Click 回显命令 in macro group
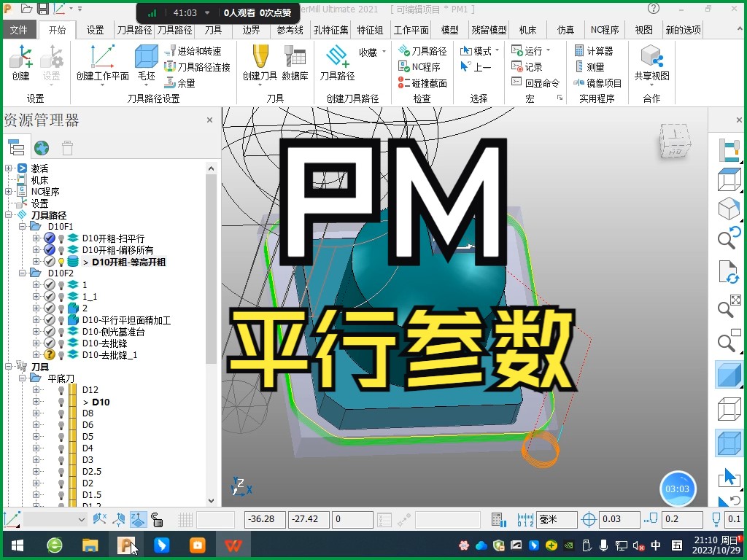747x560 pixels. 535,83
